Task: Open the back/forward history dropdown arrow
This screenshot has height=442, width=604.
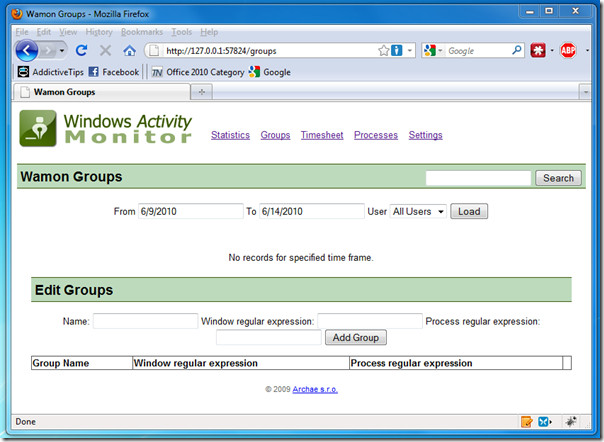Action: point(62,50)
